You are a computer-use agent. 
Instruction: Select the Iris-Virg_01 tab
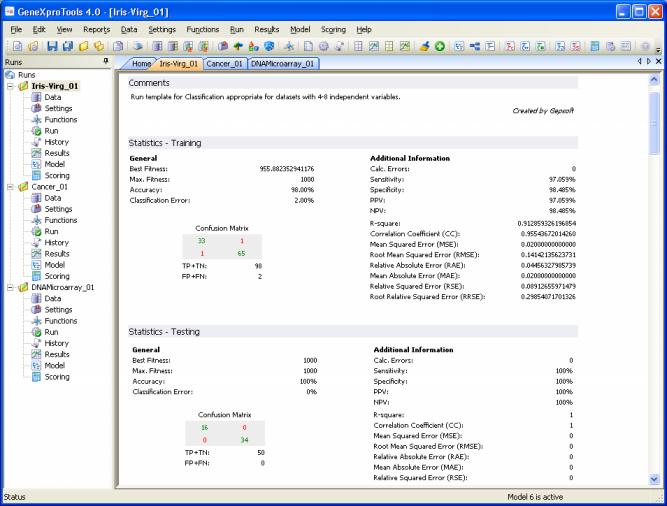(x=178, y=64)
